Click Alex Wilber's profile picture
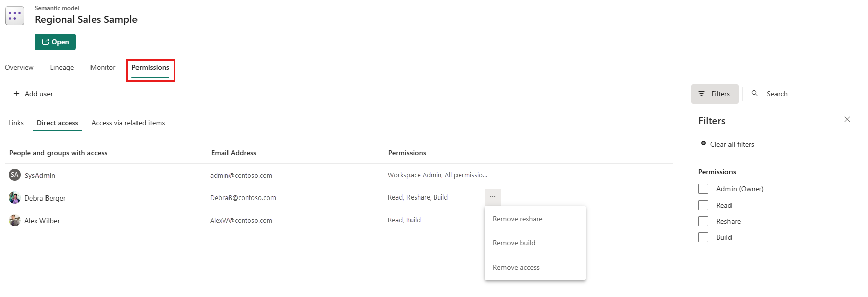 (x=15, y=221)
